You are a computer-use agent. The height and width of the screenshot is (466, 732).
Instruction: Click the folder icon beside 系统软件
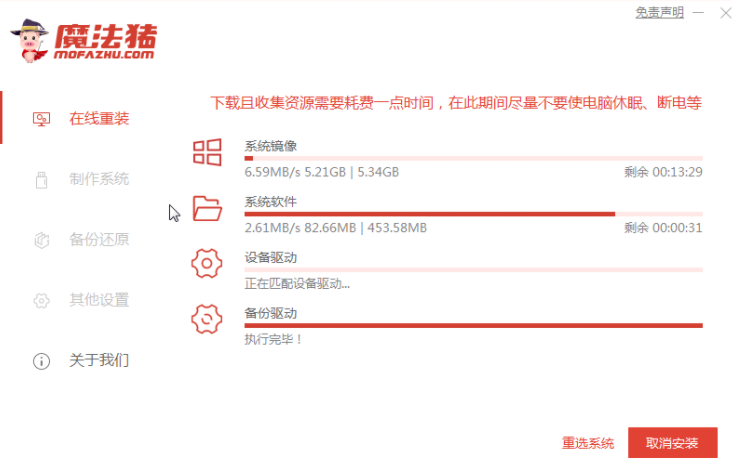pyautogui.click(x=207, y=208)
